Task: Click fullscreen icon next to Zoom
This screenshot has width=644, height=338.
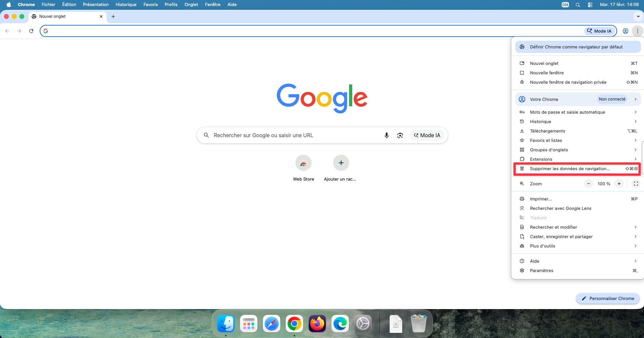Action: click(x=636, y=184)
